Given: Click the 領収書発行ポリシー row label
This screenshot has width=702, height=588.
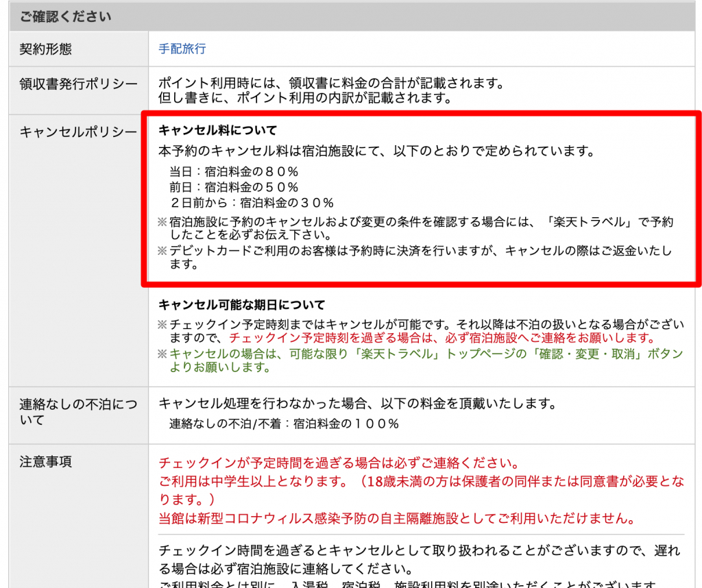Looking at the screenshot, I should point(78,84).
